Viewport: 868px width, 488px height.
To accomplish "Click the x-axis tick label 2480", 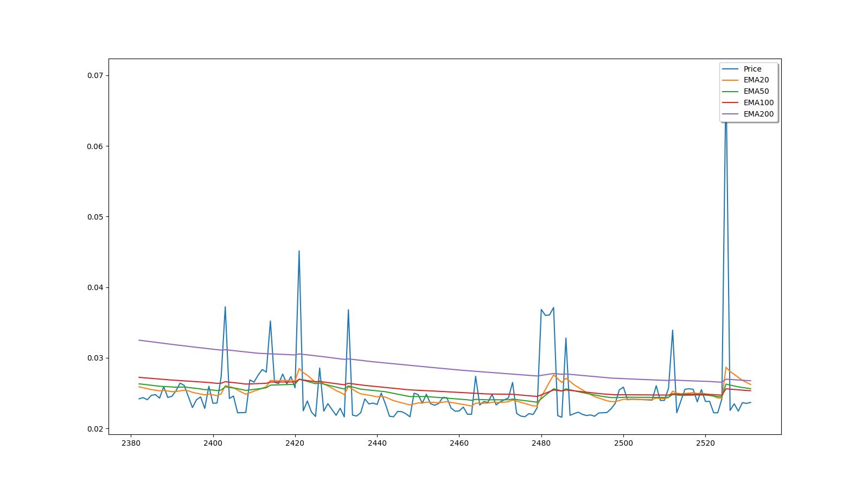I will (x=541, y=443).
